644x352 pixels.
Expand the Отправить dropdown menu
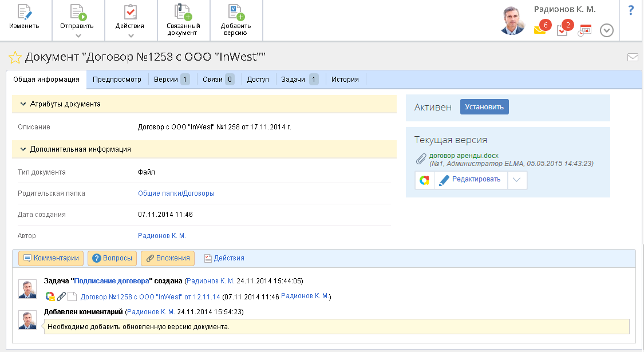77,35
